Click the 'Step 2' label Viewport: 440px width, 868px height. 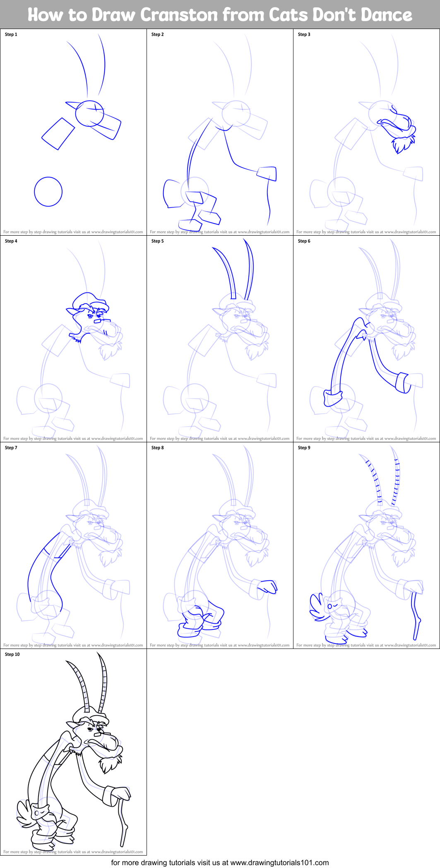pyautogui.click(x=158, y=34)
